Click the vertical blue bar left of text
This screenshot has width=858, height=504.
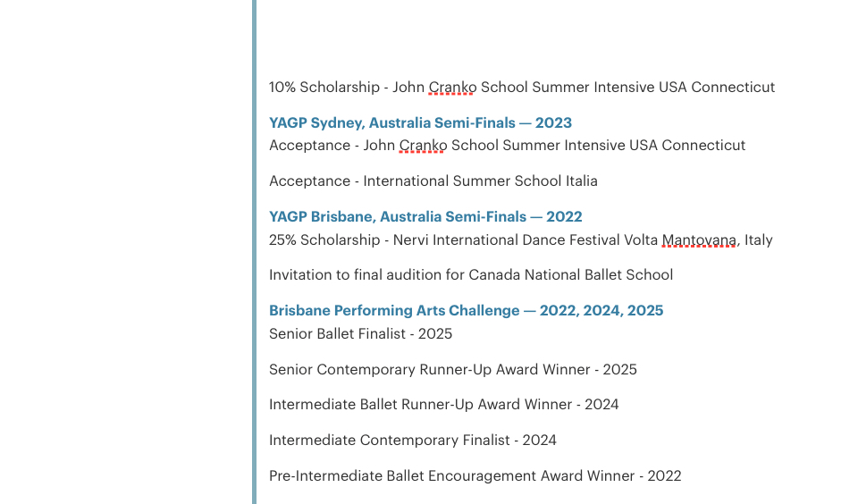click(255, 268)
